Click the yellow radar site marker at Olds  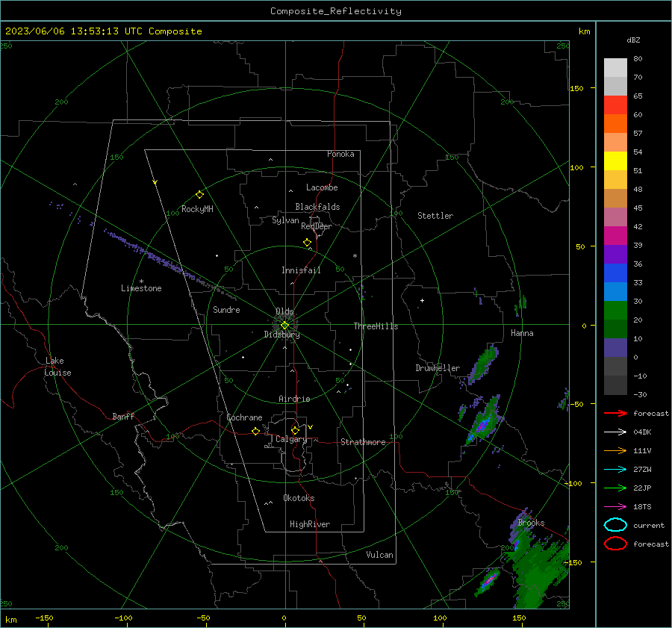click(284, 326)
